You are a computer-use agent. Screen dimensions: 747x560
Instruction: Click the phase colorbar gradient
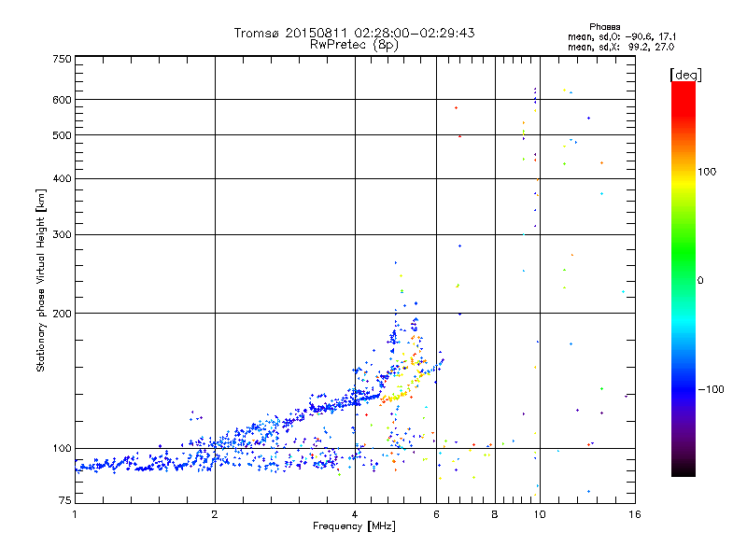tap(684, 279)
